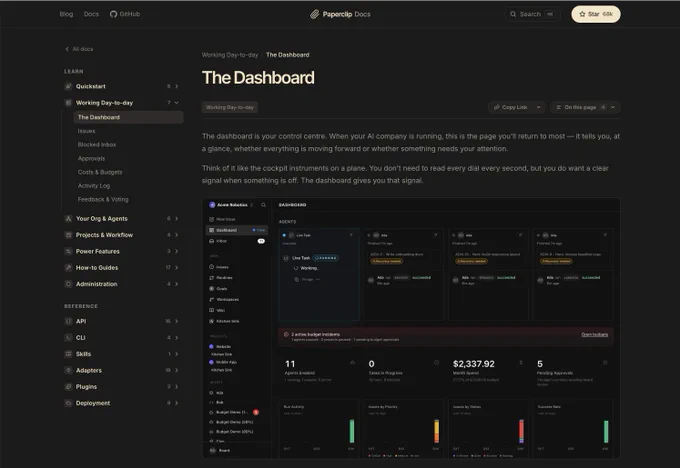Expand the Deployment reference chevron
Screen dimensions: 680x468
(x=177, y=403)
